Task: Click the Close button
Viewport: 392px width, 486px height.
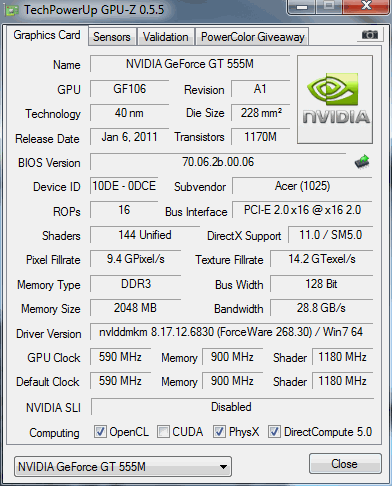Action: (x=345, y=464)
